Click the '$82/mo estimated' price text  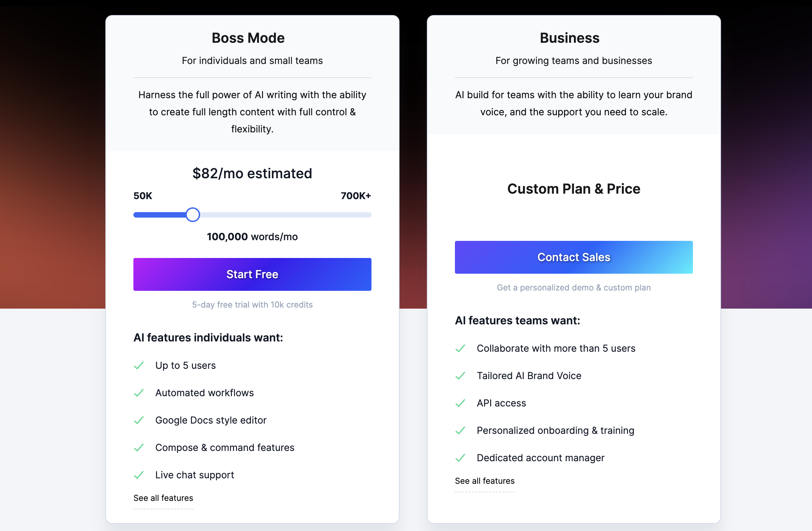(x=252, y=173)
